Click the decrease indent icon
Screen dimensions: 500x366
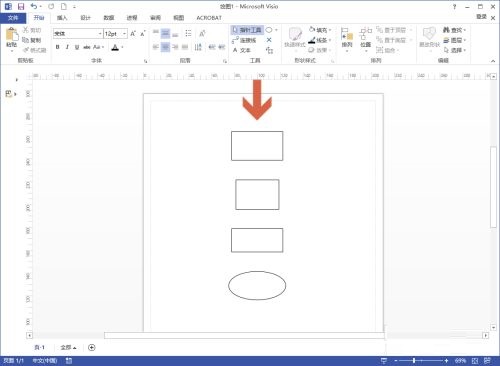[212, 47]
